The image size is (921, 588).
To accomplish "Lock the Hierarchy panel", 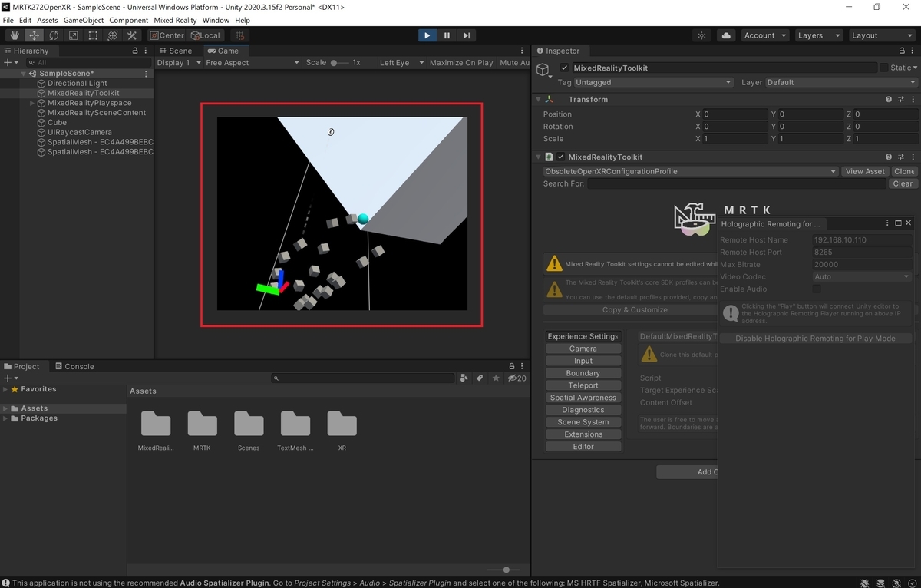I will (137, 51).
